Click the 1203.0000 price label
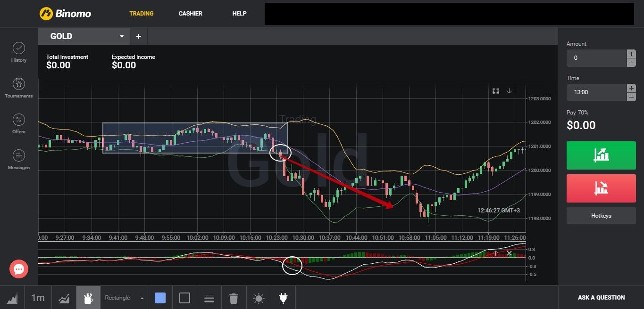 point(539,98)
